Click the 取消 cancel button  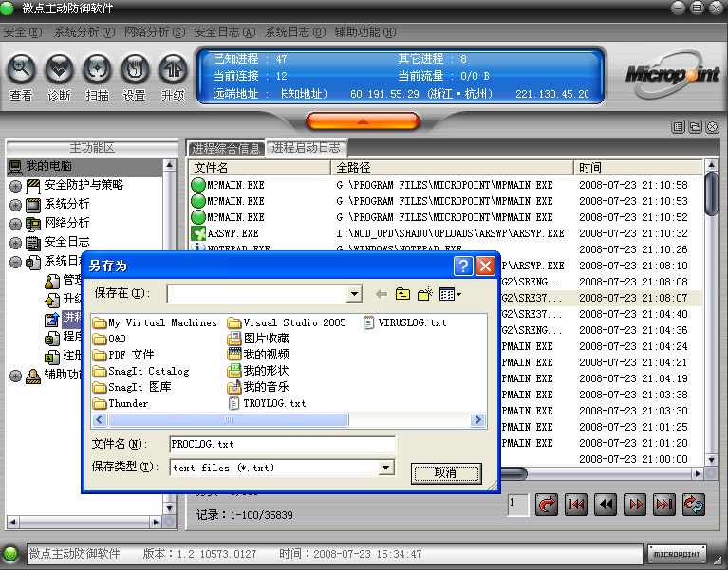coord(446,473)
